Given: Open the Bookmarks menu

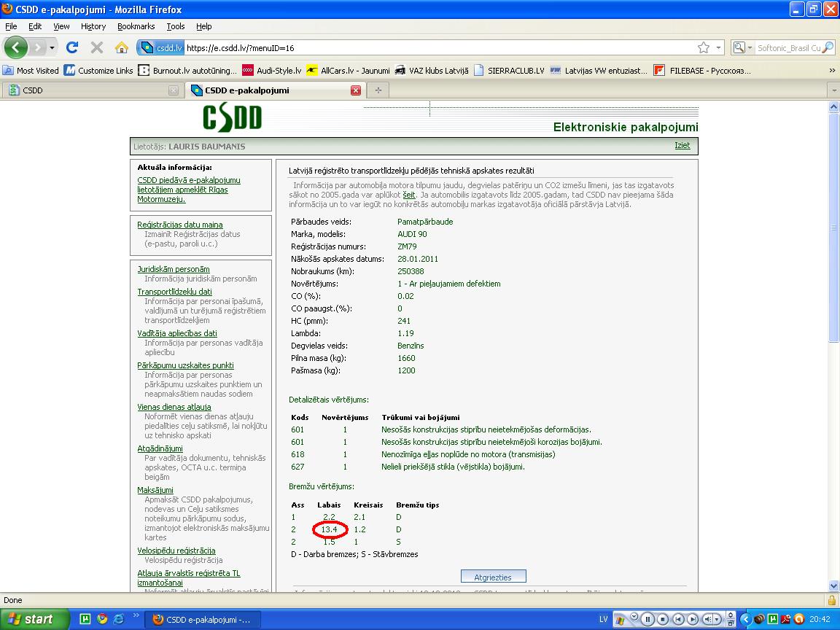Looking at the screenshot, I should coord(136,26).
